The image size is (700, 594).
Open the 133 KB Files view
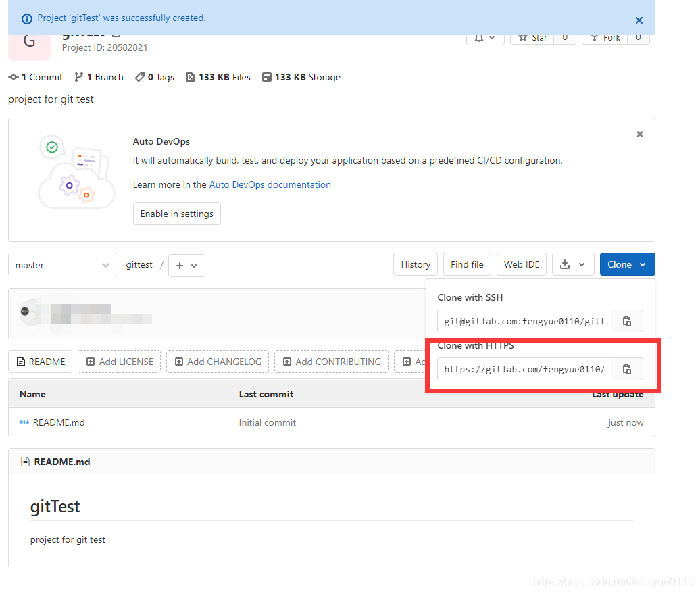click(218, 77)
